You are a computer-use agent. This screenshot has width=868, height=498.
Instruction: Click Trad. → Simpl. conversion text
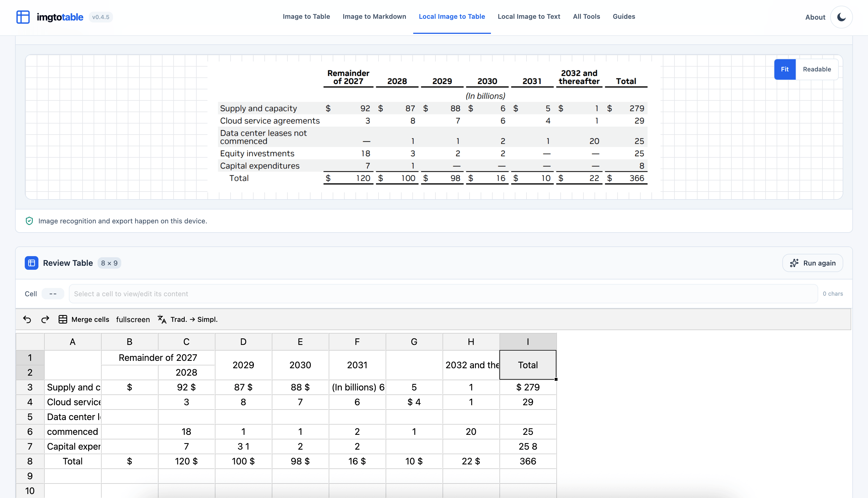[x=194, y=319]
